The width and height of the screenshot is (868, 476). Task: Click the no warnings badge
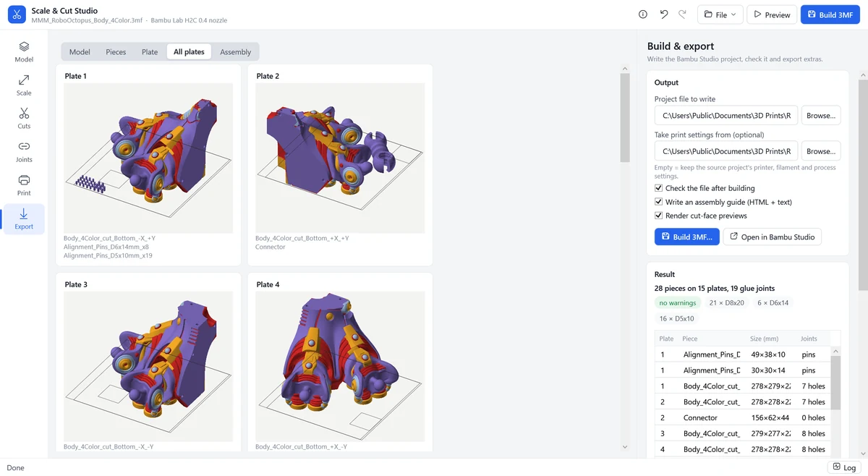tap(678, 303)
